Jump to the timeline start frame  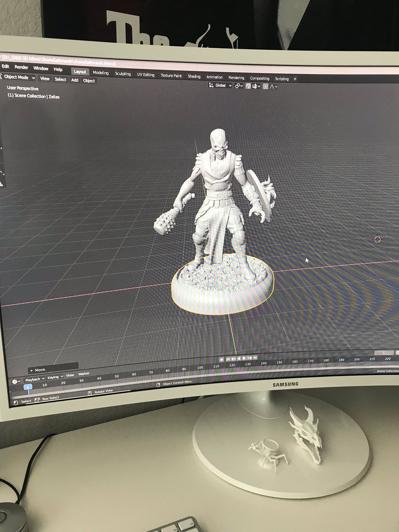tap(228, 359)
